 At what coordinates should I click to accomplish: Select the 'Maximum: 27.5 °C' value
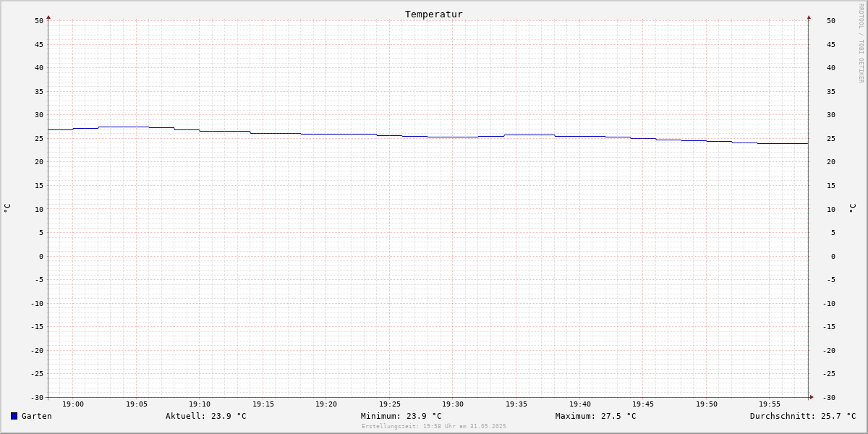[x=596, y=416]
